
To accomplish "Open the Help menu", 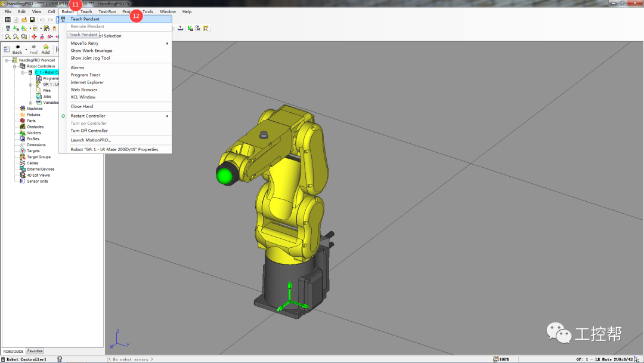I will click(x=187, y=11).
